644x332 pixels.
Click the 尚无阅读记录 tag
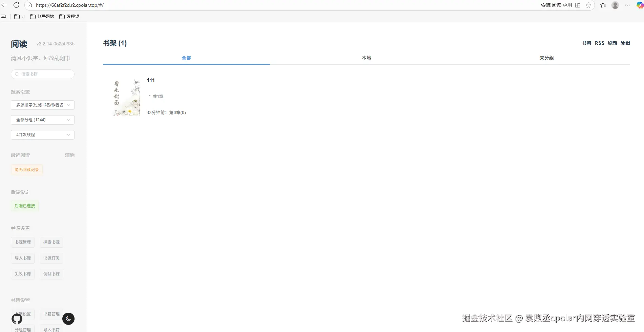tap(27, 170)
